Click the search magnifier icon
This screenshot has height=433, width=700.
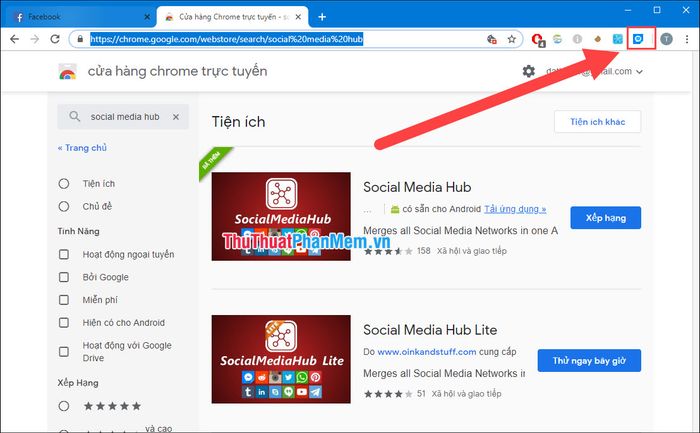click(75, 117)
